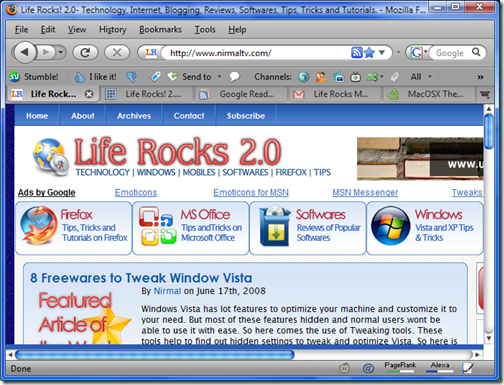Viewport: 504px width, 385px height.
Task: Open the Firefox tips category card
Action: click(x=74, y=228)
